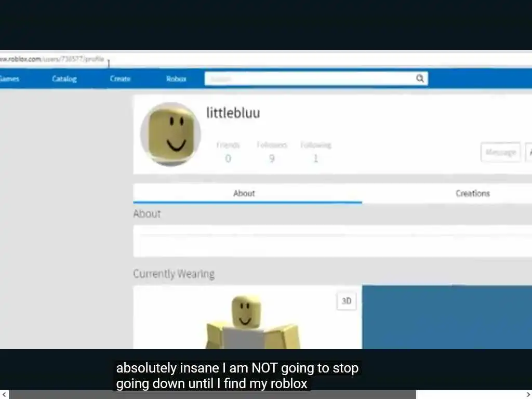Click littlebluu's profile avatar headshot
Image resolution: width=532 pixels, height=399 pixels.
coord(170,134)
